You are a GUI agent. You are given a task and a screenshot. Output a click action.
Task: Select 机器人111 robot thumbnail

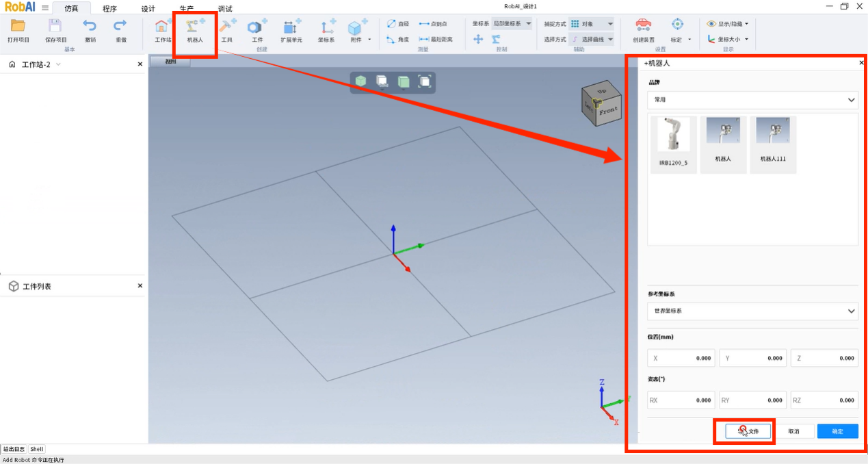(773, 144)
